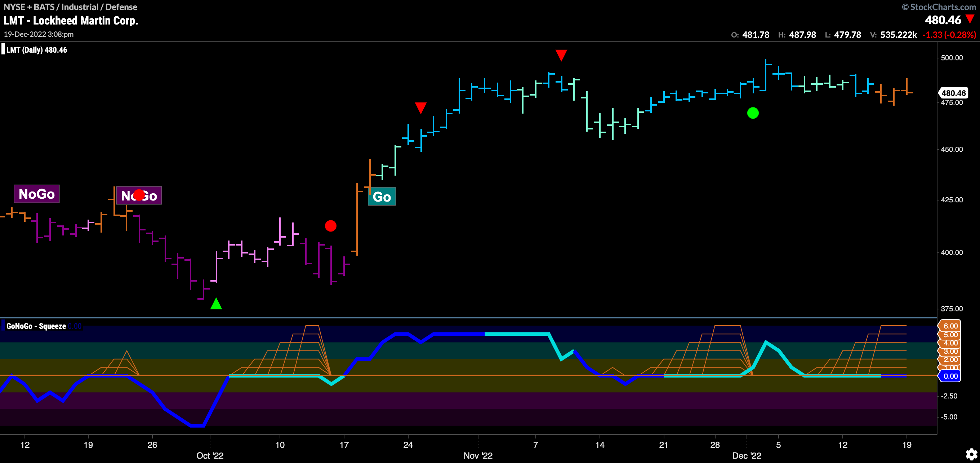Click the High value 487.98
This screenshot has width=980, height=463.
[x=802, y=35]
